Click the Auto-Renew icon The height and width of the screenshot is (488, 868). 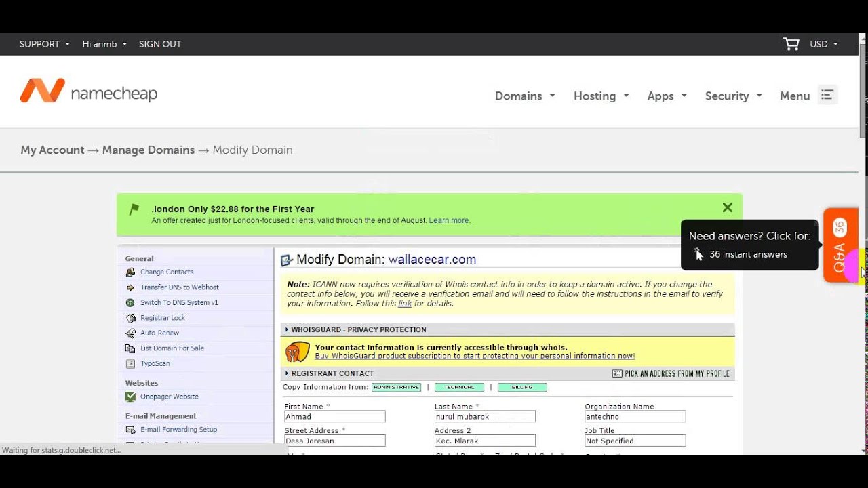[x=130, y=333]
